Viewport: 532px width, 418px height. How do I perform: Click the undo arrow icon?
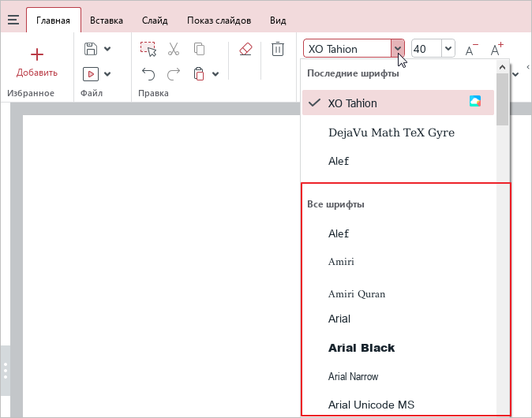[x=148, y=74]
